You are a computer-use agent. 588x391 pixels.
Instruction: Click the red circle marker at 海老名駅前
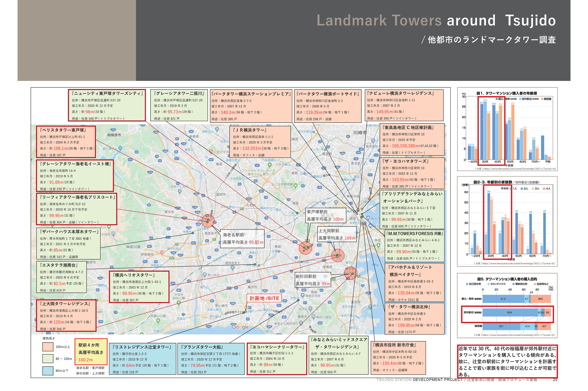pos(208,221)
